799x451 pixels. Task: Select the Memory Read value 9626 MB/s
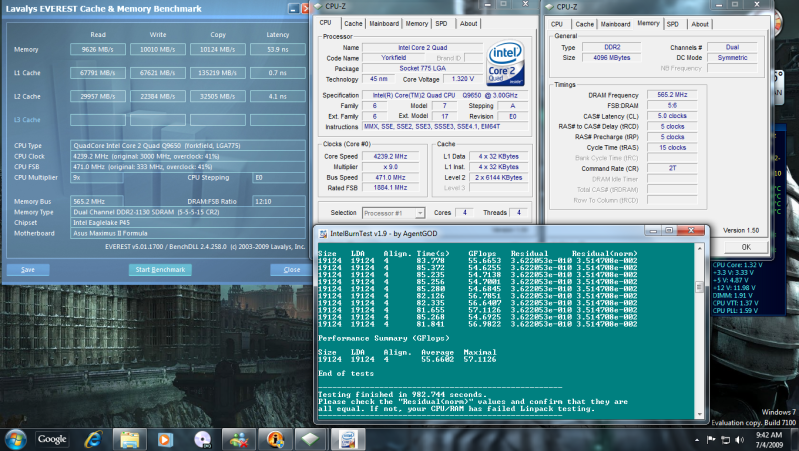pyautogui.click(x=97, y=49)
